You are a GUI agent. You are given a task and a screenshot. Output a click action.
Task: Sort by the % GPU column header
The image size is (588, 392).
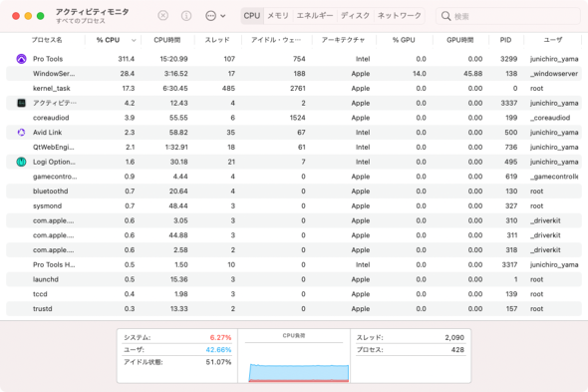tap(404, 40)
